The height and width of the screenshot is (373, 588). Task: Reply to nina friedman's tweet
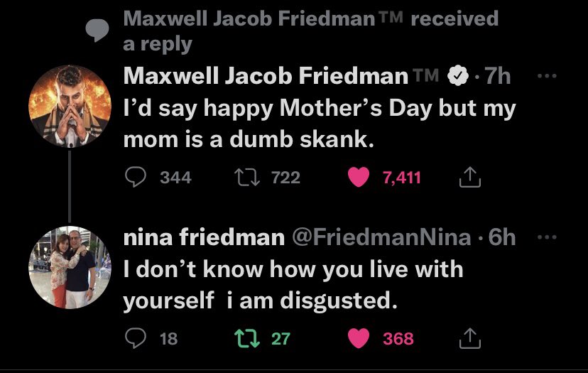pos(136,338)
